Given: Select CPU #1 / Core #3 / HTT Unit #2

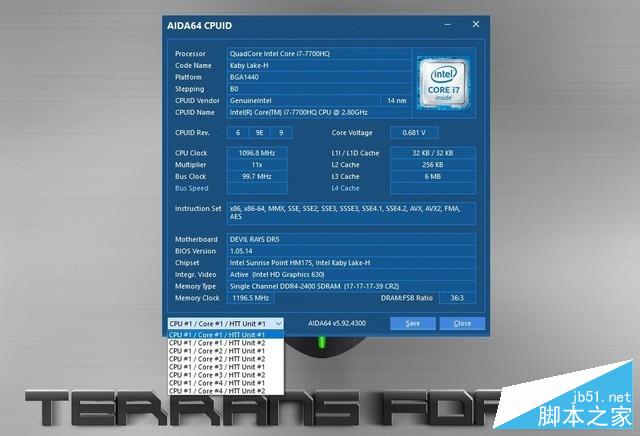Looking at the screenshot, I should click(x=226, y=375).
